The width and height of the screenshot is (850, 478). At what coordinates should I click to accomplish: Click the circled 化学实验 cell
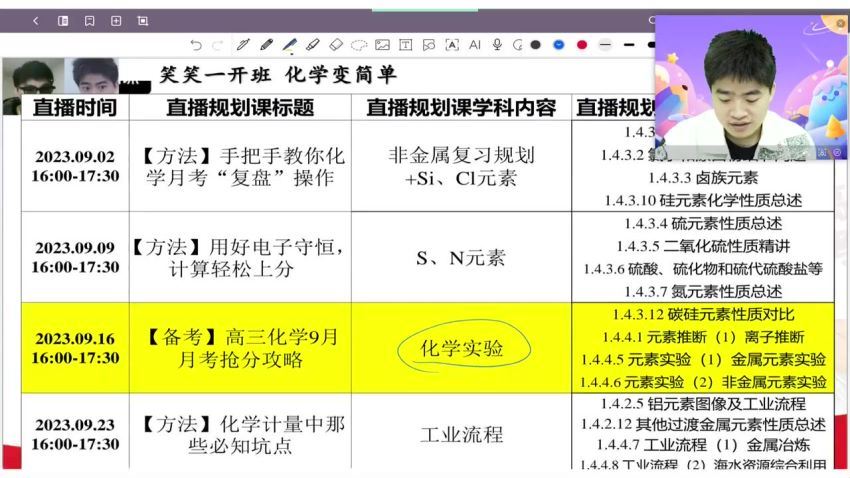pos(462,348)
